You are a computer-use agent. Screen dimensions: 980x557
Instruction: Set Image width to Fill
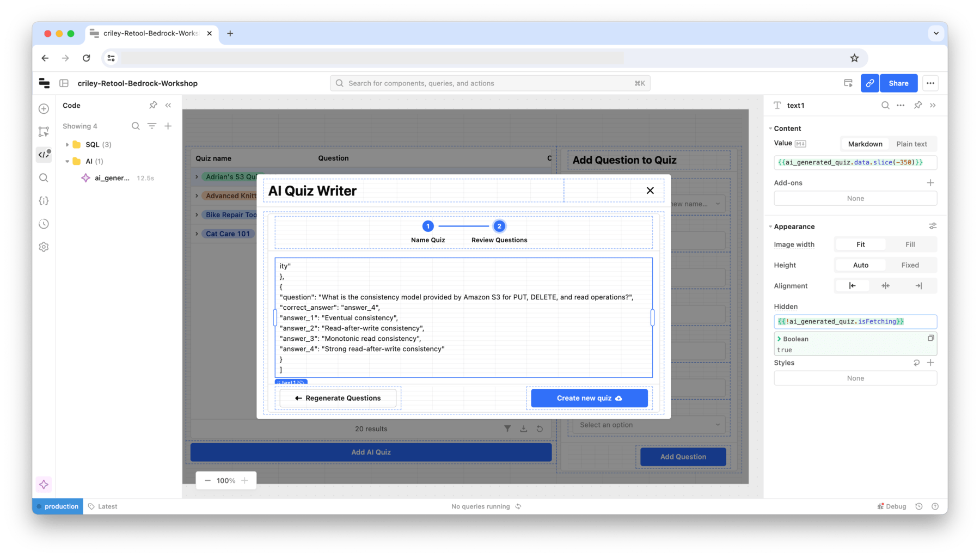pyautogui.click(x=910, y=244)
